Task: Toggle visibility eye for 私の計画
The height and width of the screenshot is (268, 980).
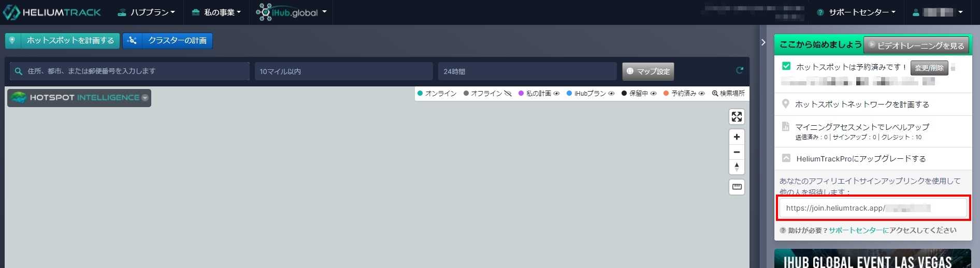Action: click(x=556, y=94)
